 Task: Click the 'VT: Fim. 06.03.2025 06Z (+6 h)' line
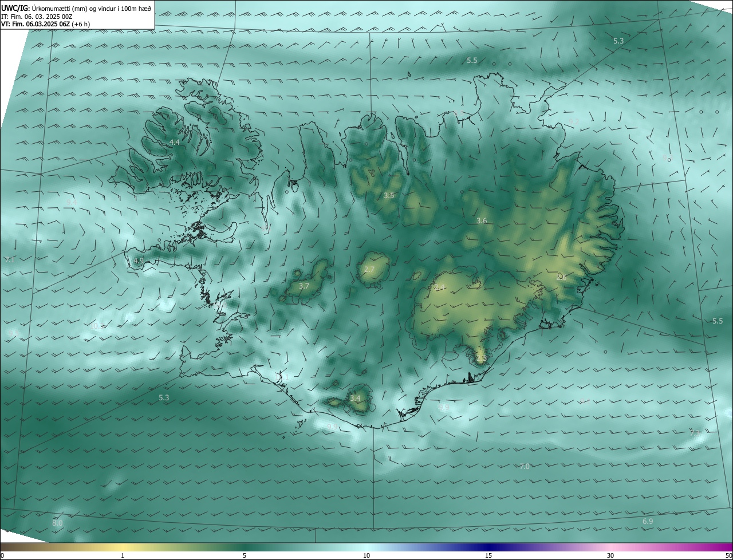coord(45,24)
